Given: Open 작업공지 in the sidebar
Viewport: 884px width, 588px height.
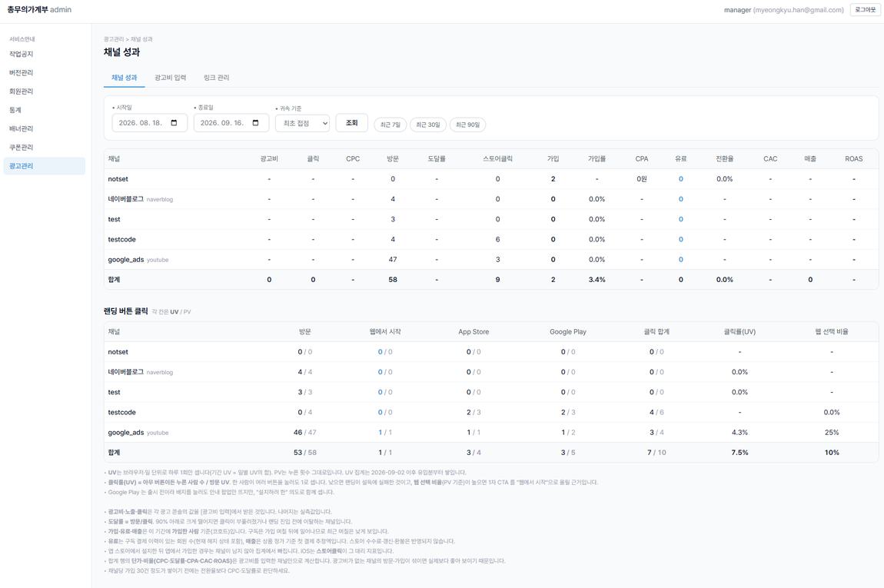Looking at the screenshot, I should pyautogui.click(x=22, y=54).
